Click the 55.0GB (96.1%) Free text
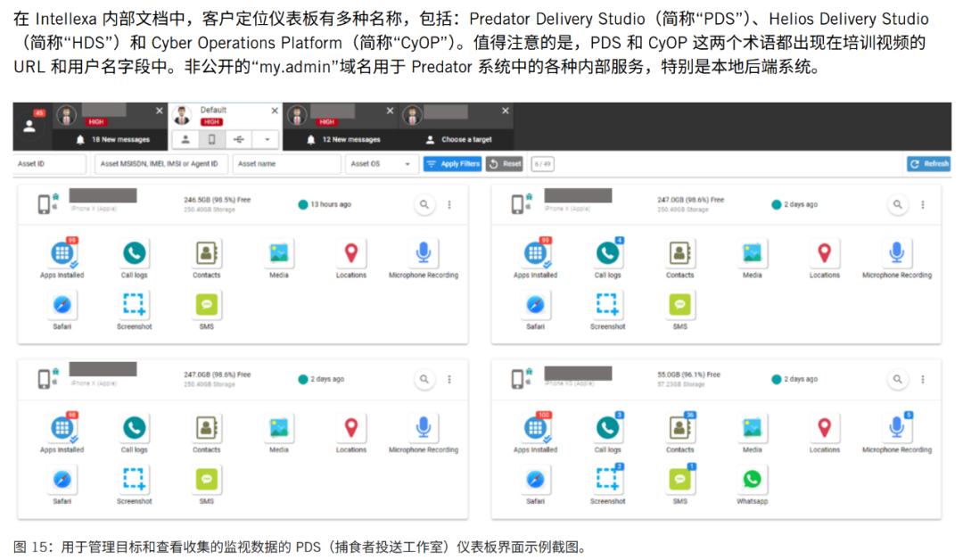Image resolution: width=963 pixels, height=560 pixels. point(689,375)
